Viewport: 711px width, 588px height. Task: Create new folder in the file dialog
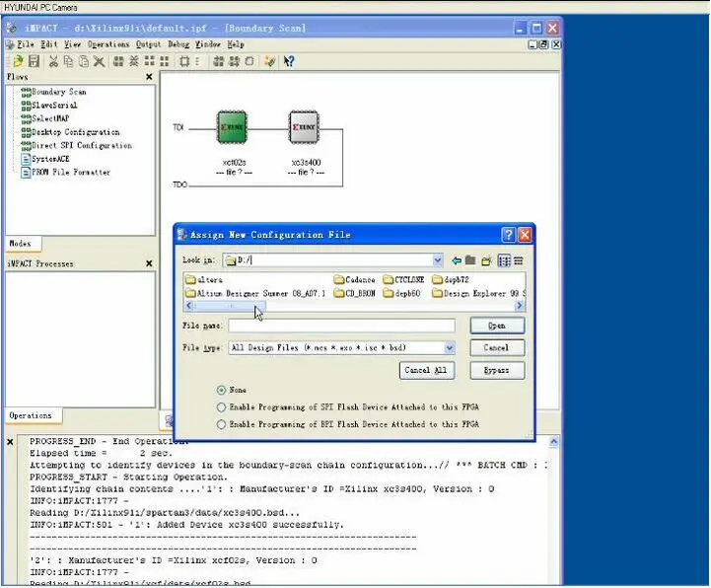point(487,260)
